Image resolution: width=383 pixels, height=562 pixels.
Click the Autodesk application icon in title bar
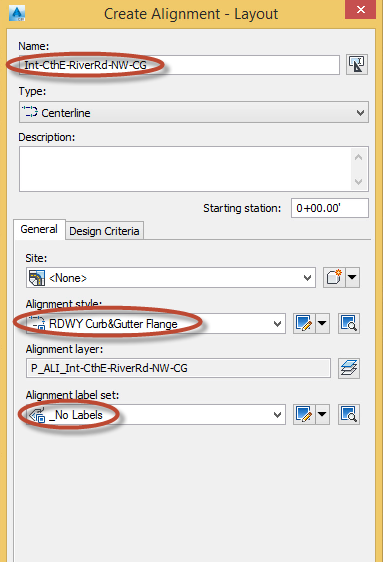(x=17, y=14)
